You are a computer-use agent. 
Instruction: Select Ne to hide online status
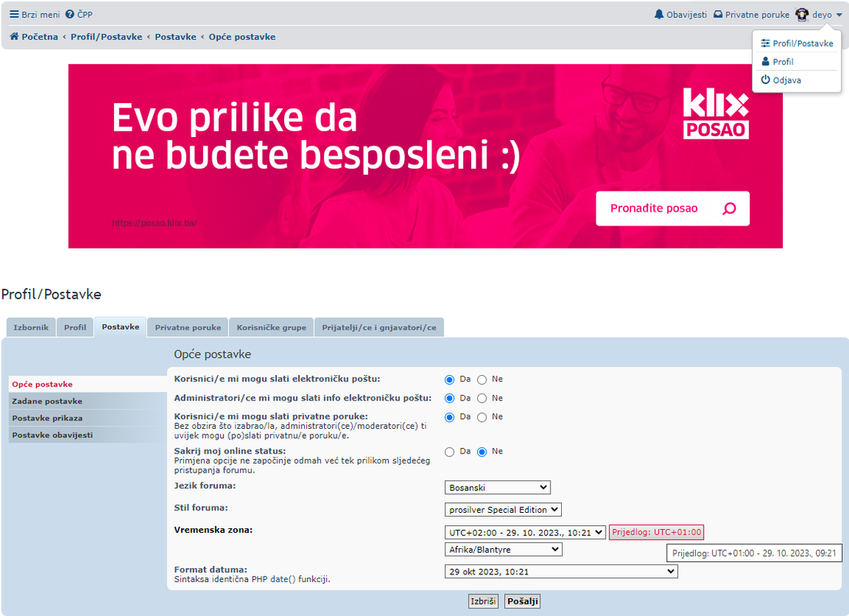[x=482, y=452]
